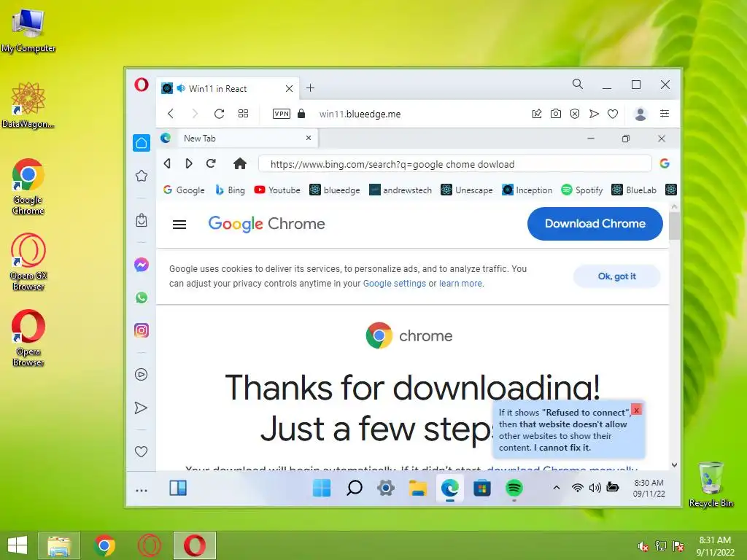Image resolution: width=747 pixels, height=560 pixels.
Task: Open WhatsApp in Opera sidebar
Action: [142, 297]
